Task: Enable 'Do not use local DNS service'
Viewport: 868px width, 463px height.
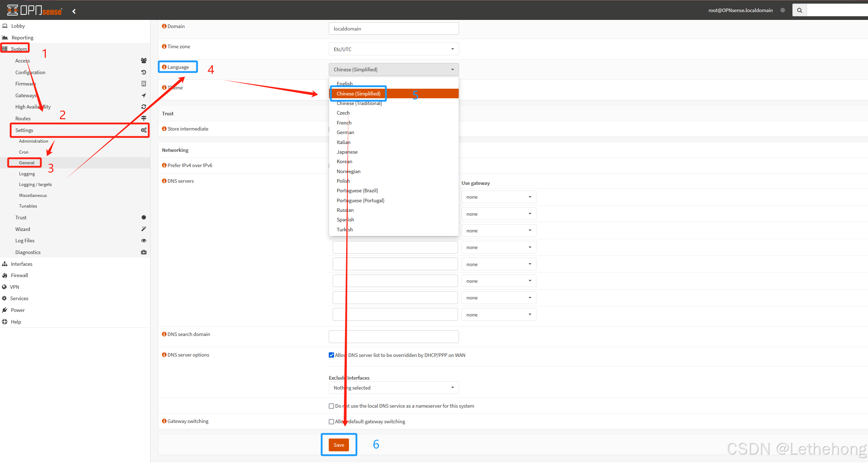Action: coord(331,406)
